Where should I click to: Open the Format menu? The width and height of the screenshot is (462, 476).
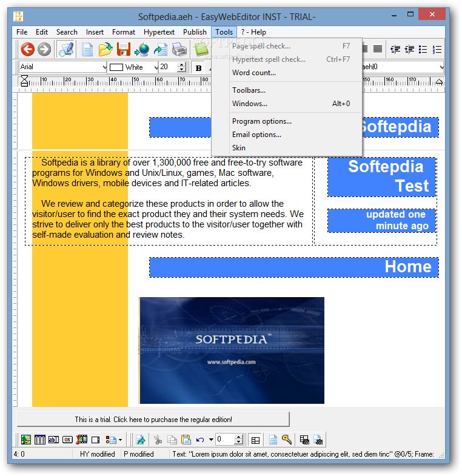(124, 32)
